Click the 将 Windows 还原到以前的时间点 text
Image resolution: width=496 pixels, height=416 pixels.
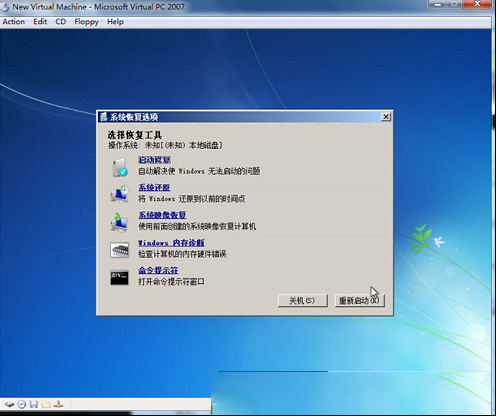coord(192,199)
